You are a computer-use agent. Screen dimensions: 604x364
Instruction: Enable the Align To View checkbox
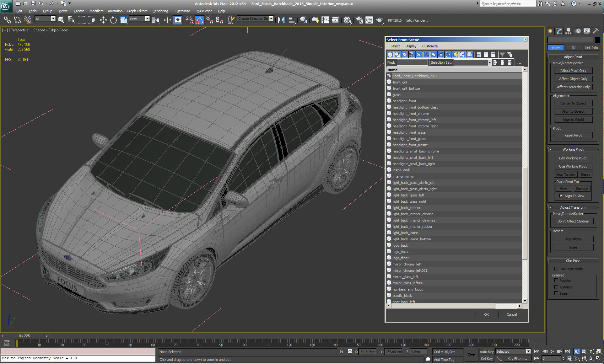tap(561, 196)
